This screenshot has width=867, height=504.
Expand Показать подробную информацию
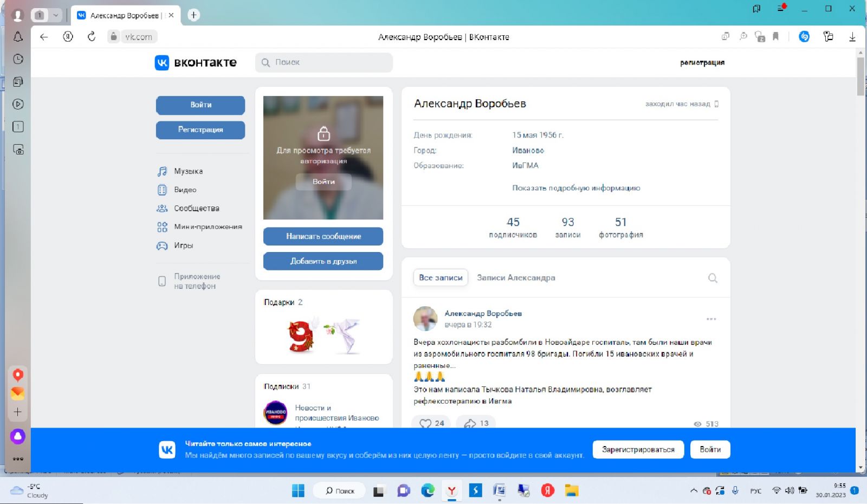pos(576,188)
